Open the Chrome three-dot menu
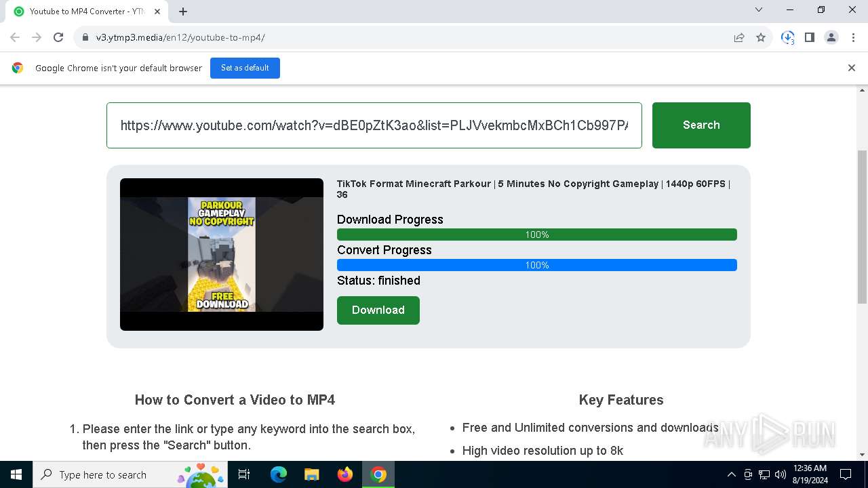868x488 pixels. click(852, 37)
